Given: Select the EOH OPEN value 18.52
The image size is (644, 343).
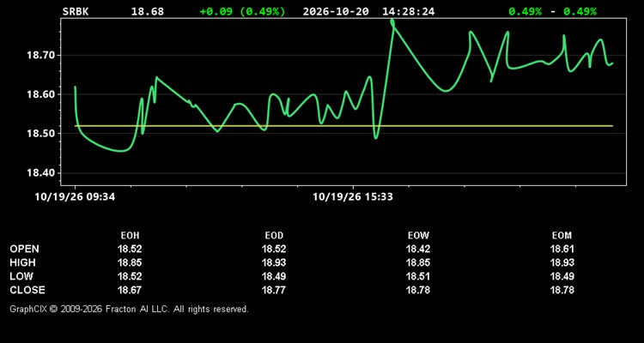Looking at the screenshot, I should coord(130,249).
